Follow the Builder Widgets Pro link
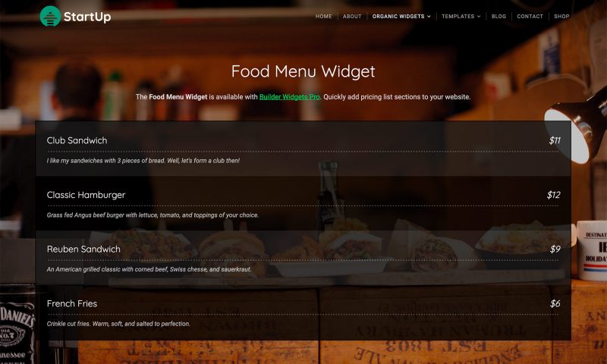The width and height of the screenshot is (607, 364). (290, 97)
